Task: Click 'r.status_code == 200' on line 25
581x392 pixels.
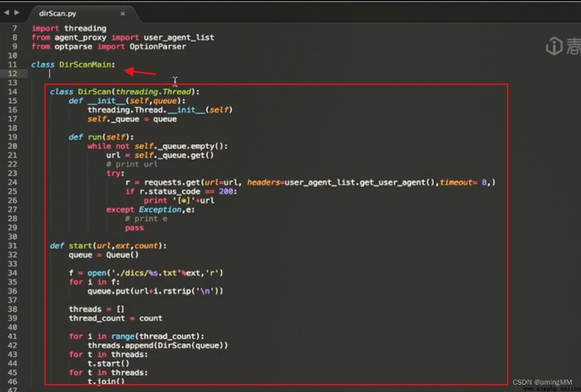Action: [187, 192]
